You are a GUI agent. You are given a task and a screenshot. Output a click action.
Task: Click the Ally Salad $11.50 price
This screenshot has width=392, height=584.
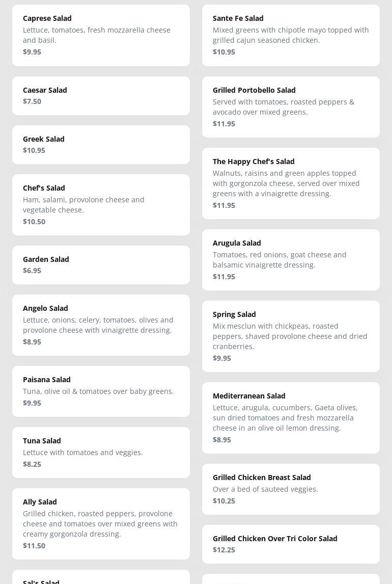[34, 546]
